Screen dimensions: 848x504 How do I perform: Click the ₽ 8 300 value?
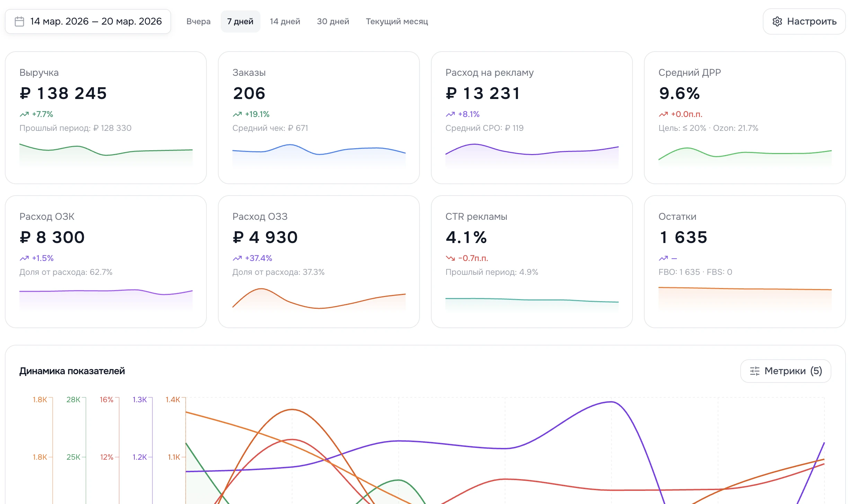(x=52, y=237)
